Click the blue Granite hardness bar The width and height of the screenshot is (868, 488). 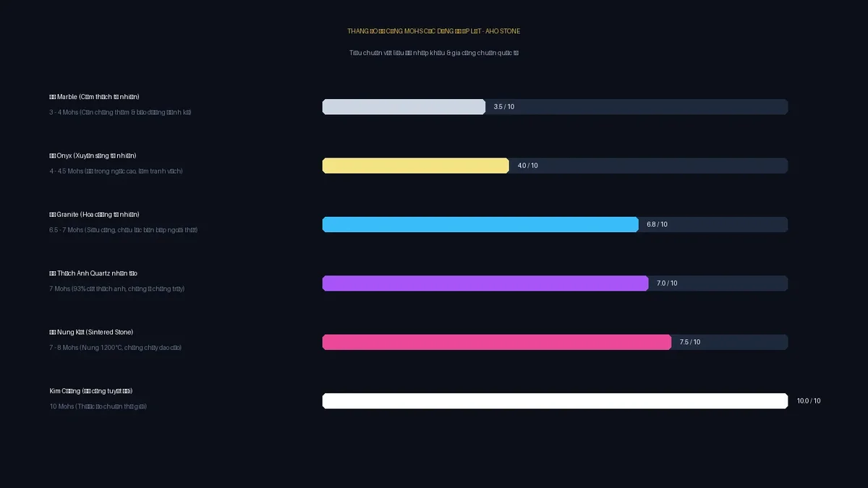coord(480,224)
